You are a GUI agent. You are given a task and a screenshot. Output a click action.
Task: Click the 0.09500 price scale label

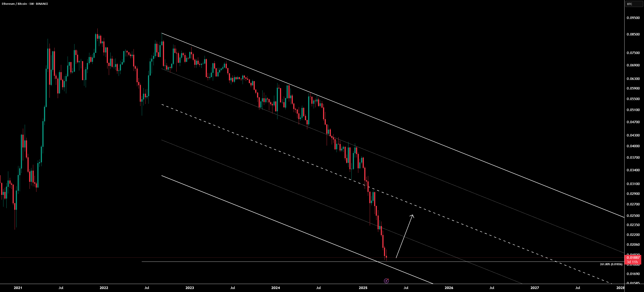pyautogui.click(x=633, y=18)
